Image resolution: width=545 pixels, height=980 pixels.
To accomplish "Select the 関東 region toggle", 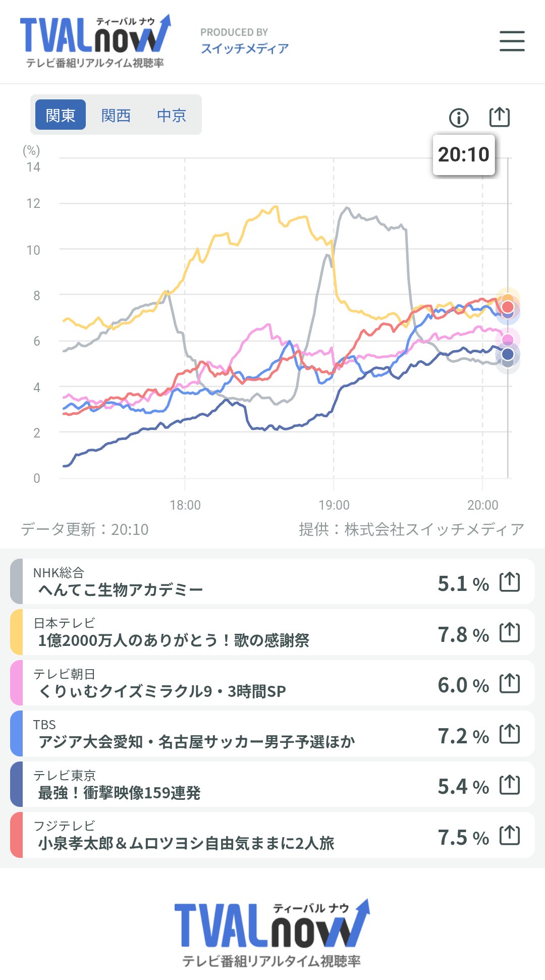I will click(x=61, y=115).
